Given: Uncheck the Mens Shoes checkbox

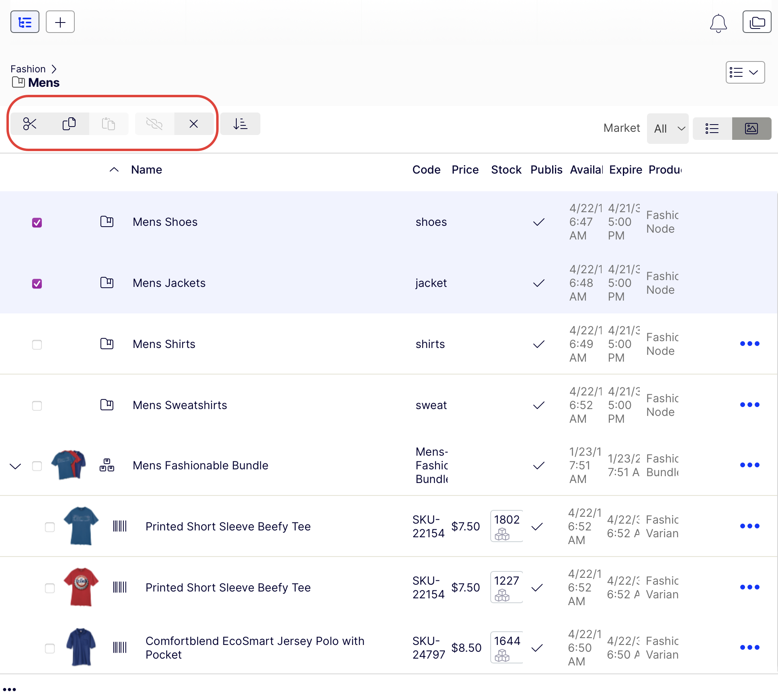Looking at the screenshot, I should (37, 223).
